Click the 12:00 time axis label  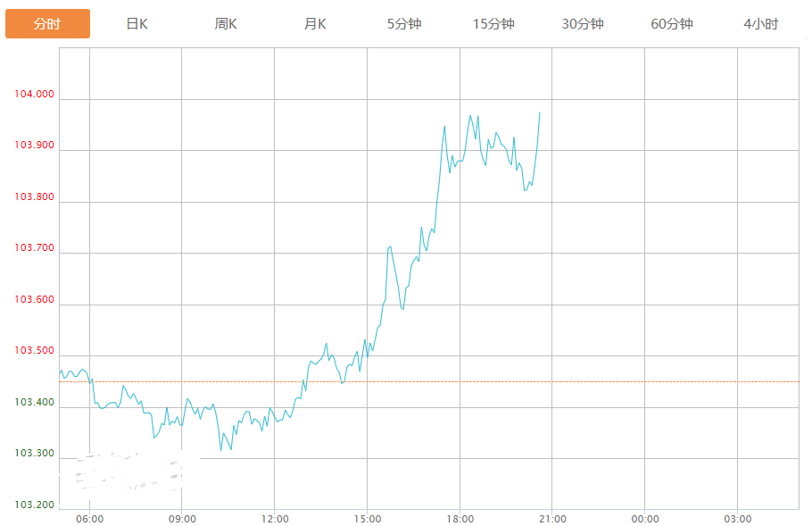pos(275,519)
